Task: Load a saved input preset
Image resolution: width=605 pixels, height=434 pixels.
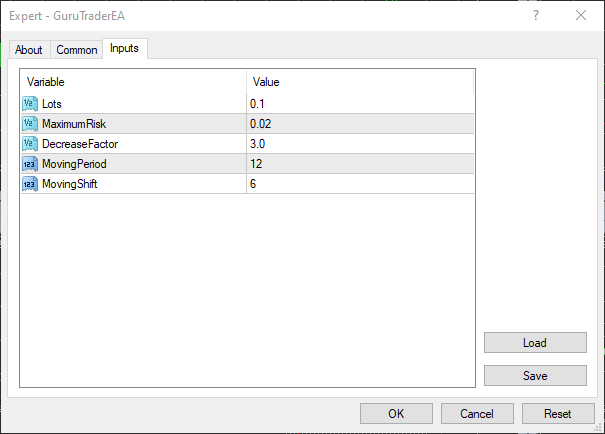Action: [535, 343]
